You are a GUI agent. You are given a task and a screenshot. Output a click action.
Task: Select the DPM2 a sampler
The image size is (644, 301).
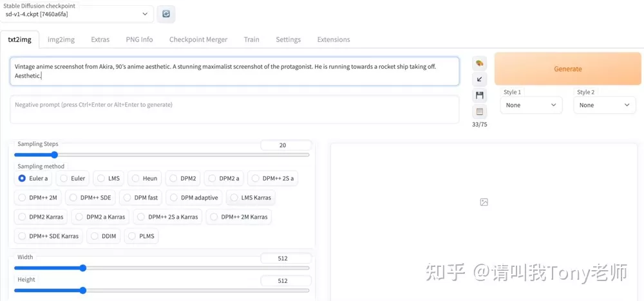tap(224, 178)
